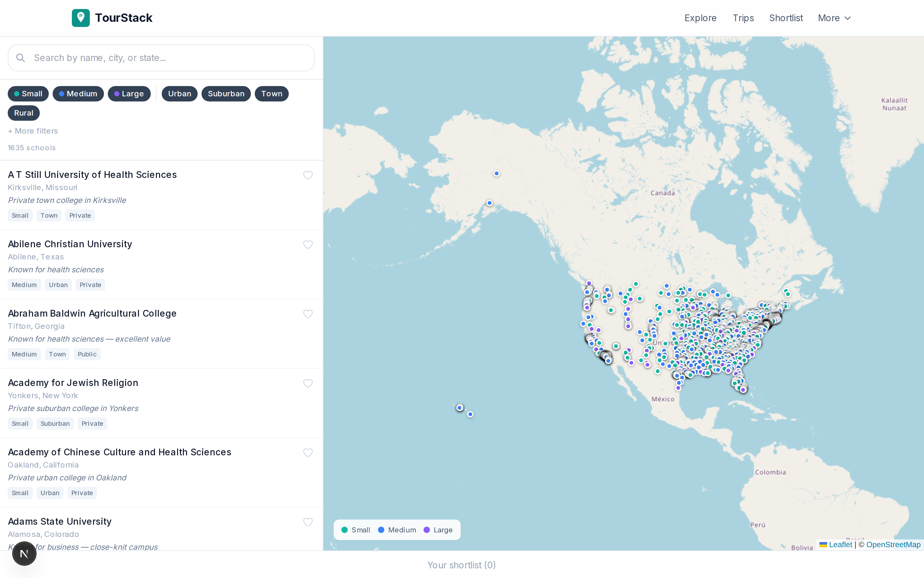924x578 pixels.
Task: Click Oakland, California location text
Action: pos(43,465)
